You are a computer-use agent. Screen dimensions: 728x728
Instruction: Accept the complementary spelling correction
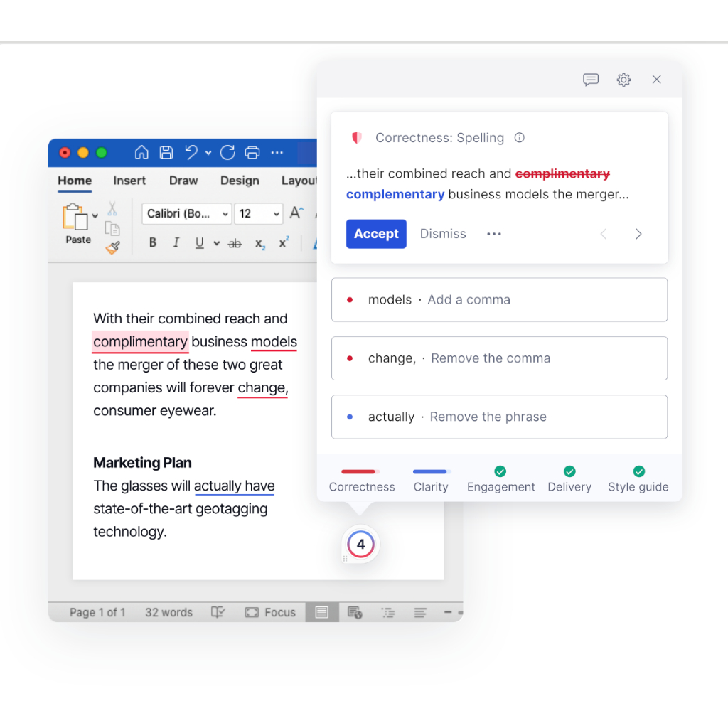coord(376,233)
